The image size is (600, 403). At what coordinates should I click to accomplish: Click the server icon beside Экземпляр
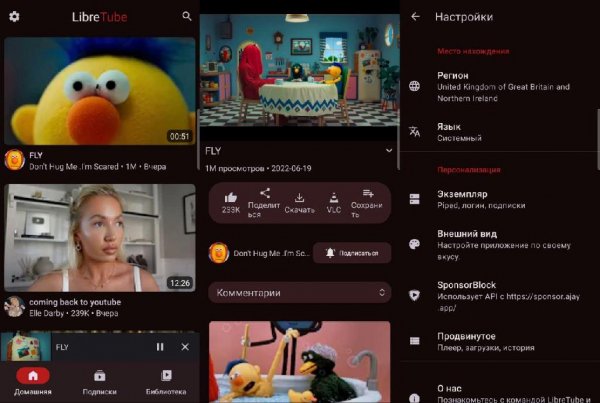pyautogui.click(x=414, y=199)
